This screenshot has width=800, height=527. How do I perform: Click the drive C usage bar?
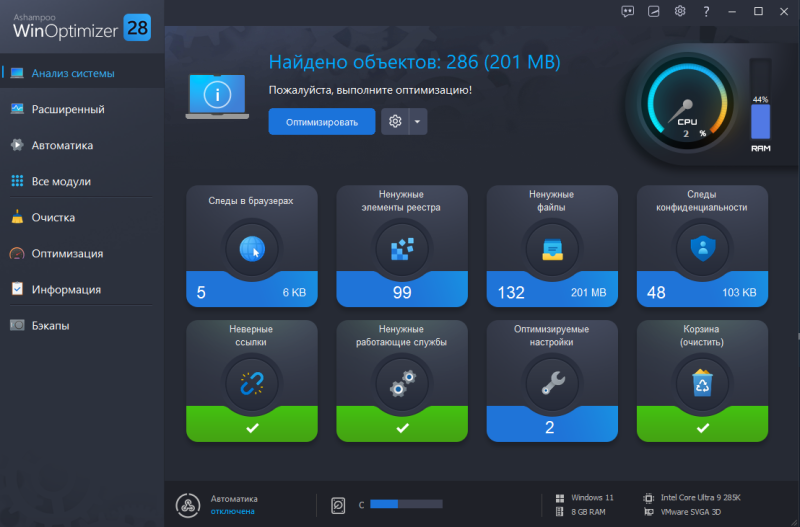click(406, 504)
